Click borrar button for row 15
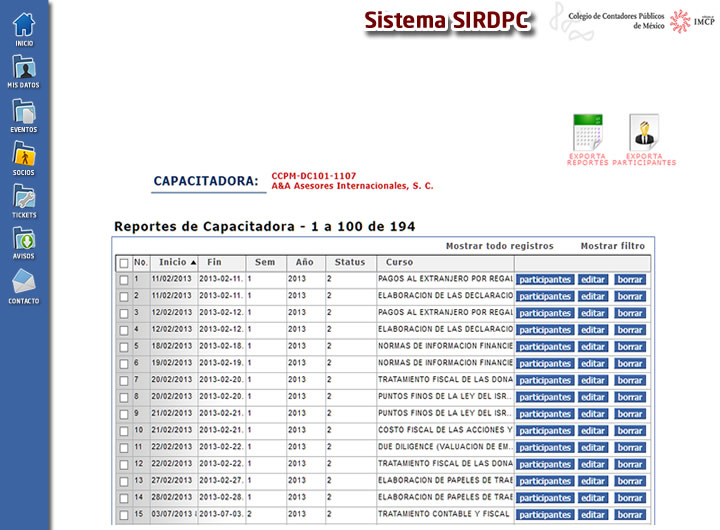This screenshot has width=720, height=530. [630, 515]
